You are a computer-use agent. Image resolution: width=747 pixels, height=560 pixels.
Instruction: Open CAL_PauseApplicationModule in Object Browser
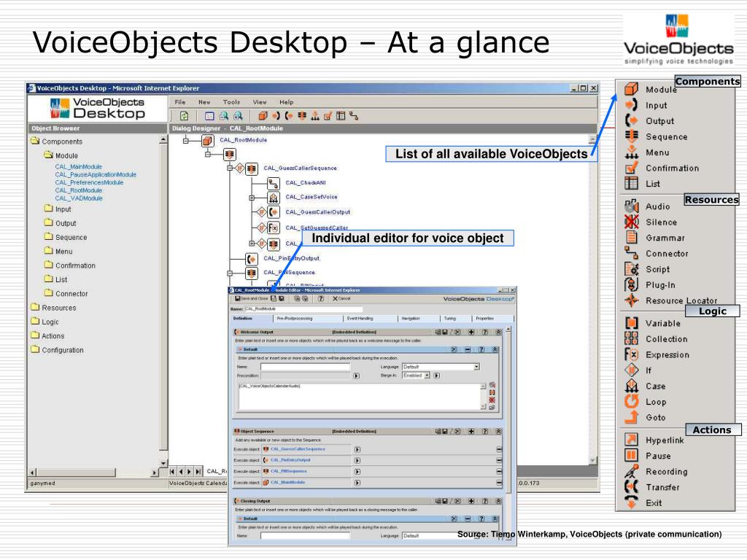point(96,175)
